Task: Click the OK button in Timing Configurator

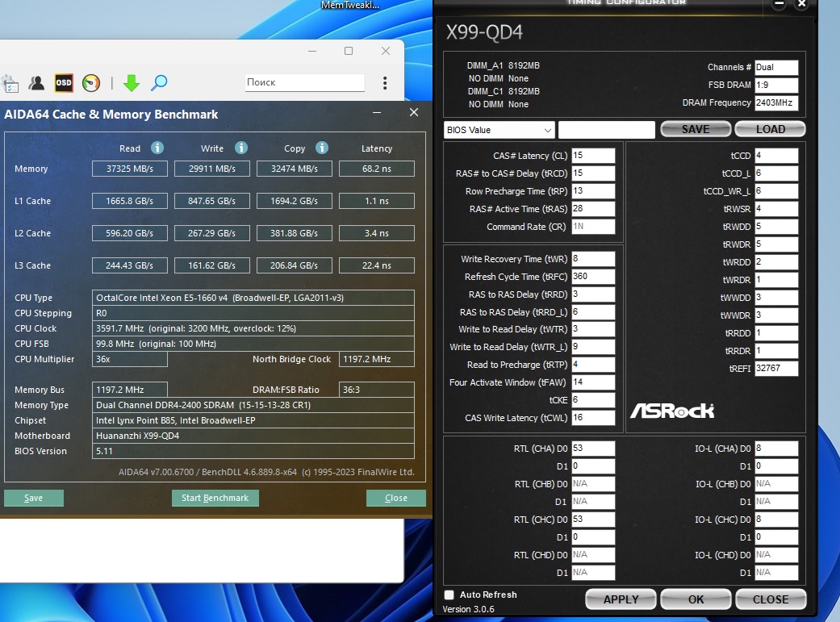Action: [696, 599]
